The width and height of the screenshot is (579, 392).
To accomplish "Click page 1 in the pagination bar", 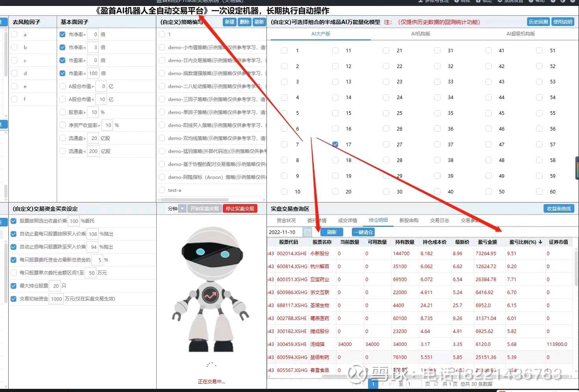I will pos(373,384).
